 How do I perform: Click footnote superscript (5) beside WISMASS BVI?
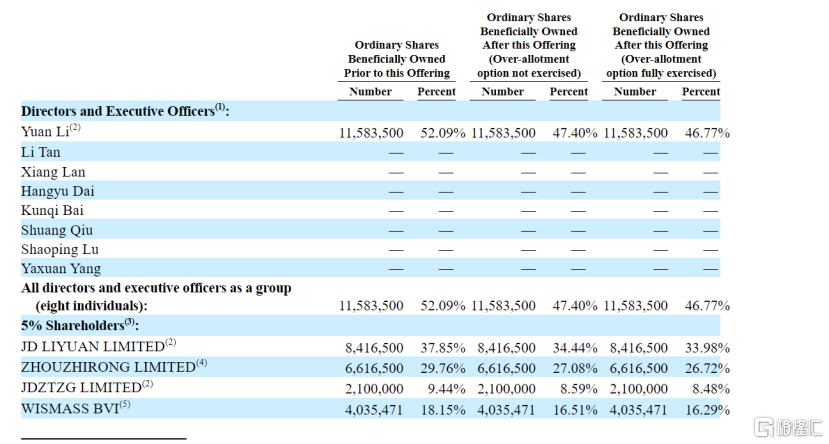pyautogui.click(x=125, y=405)
